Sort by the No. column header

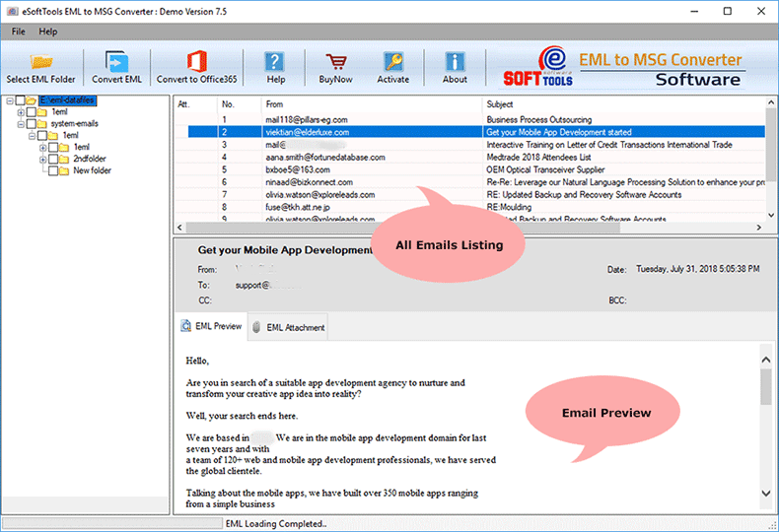coord(240,104)
